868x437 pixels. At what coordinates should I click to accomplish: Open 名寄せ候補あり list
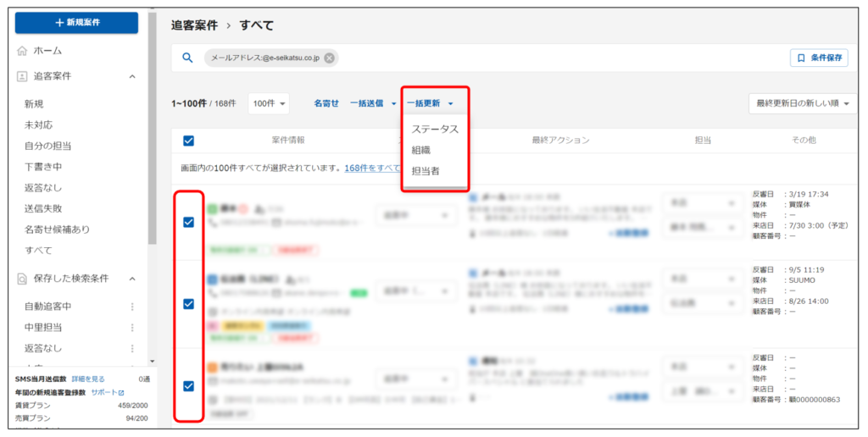pyautogui.click(x=57, y=229)
